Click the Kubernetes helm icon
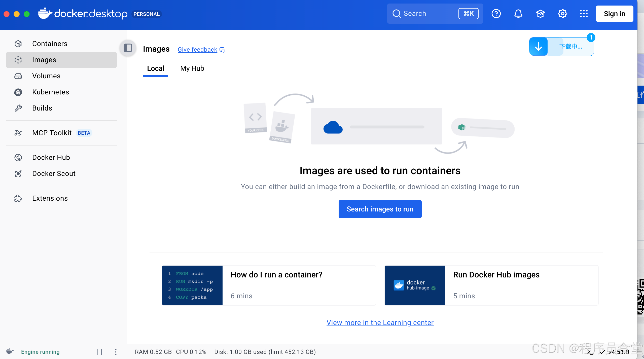 pyautogui.click(x=18, y=92)
